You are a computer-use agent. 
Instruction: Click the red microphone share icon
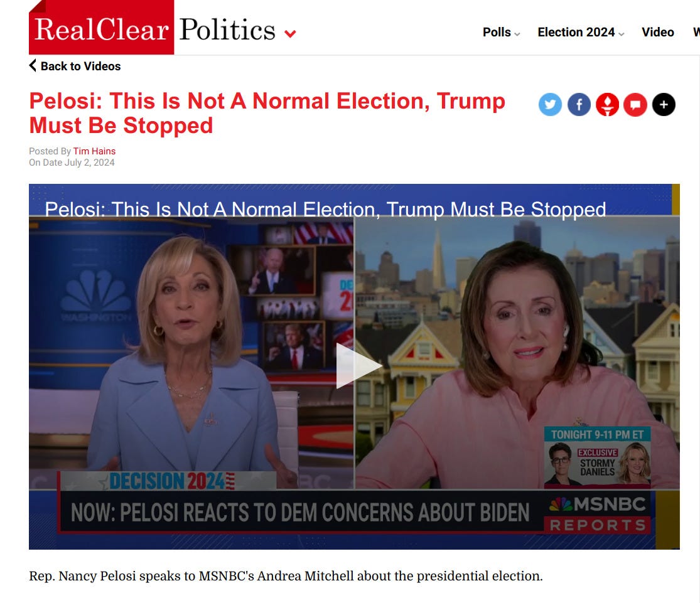(x=607, y=104)
